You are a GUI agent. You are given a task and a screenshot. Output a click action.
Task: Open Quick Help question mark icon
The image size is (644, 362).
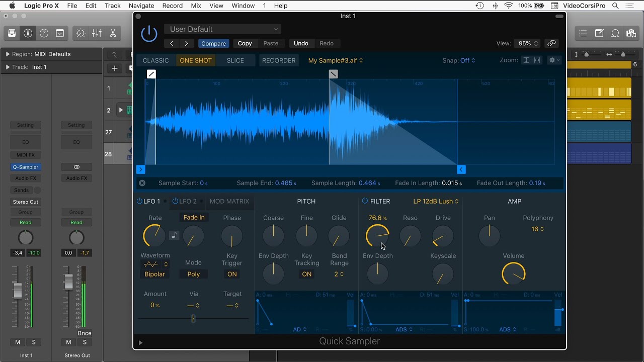coord(44,33)
